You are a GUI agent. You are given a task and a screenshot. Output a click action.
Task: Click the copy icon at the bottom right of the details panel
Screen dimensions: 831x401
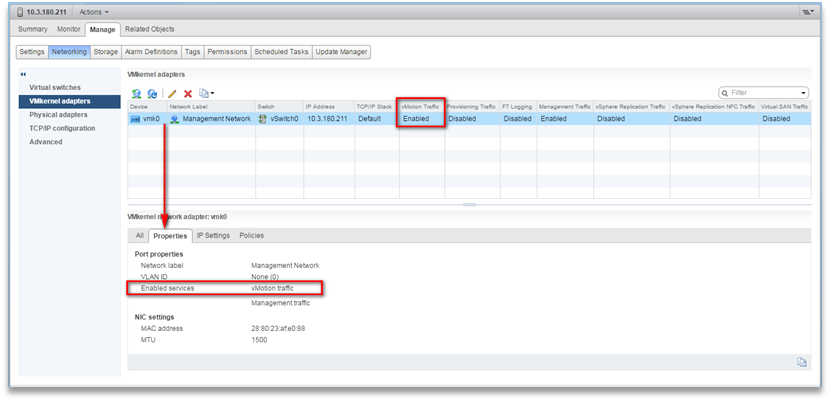click(x=801, y=361)
